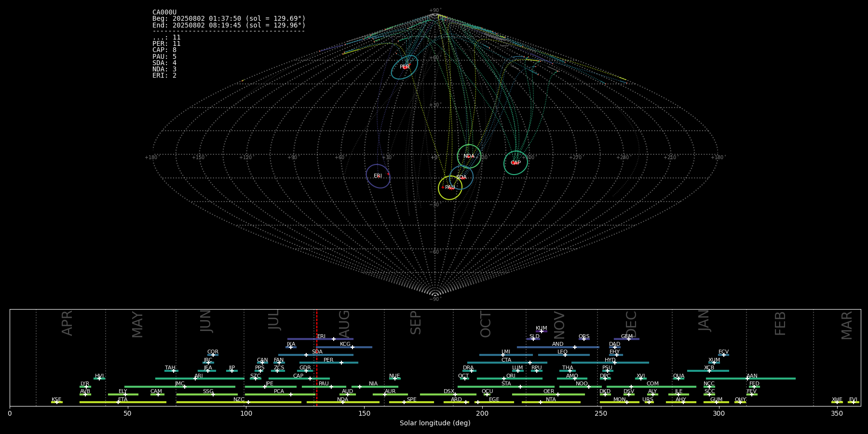The image size is (868, 434).
Task: Click the ERI radiant circle on sky map
Action: pyautogui.click(x=378, y=176)
